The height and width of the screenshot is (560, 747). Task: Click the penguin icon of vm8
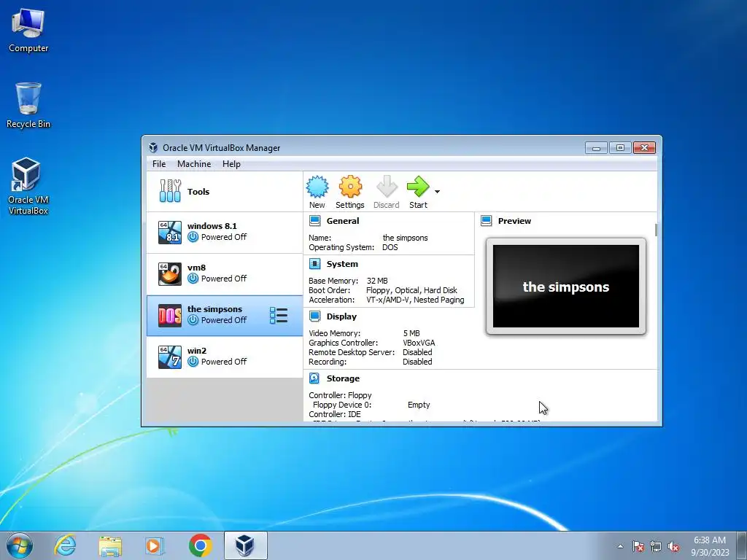point(169,274)
